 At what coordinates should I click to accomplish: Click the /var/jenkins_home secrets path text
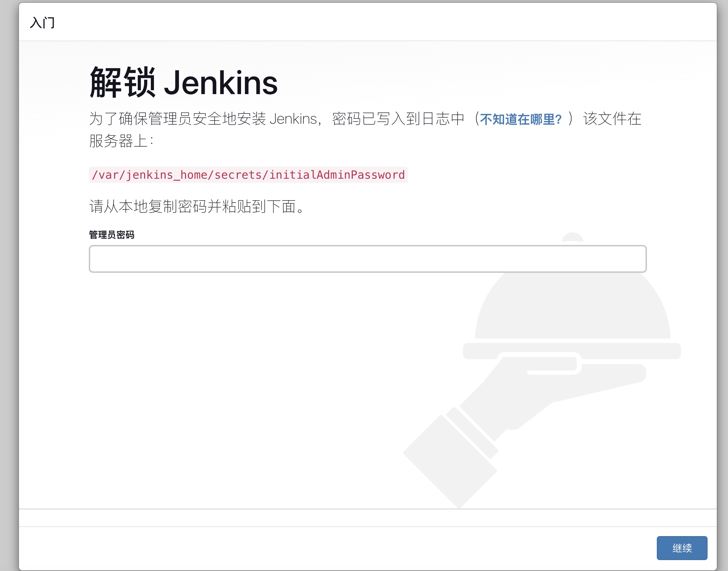(248, 175)
